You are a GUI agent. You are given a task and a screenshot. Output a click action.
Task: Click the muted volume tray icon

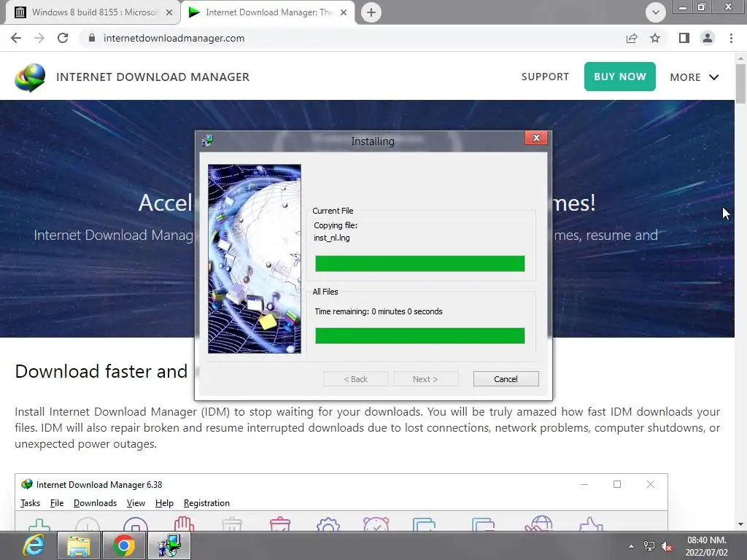[x=667, y=546]
